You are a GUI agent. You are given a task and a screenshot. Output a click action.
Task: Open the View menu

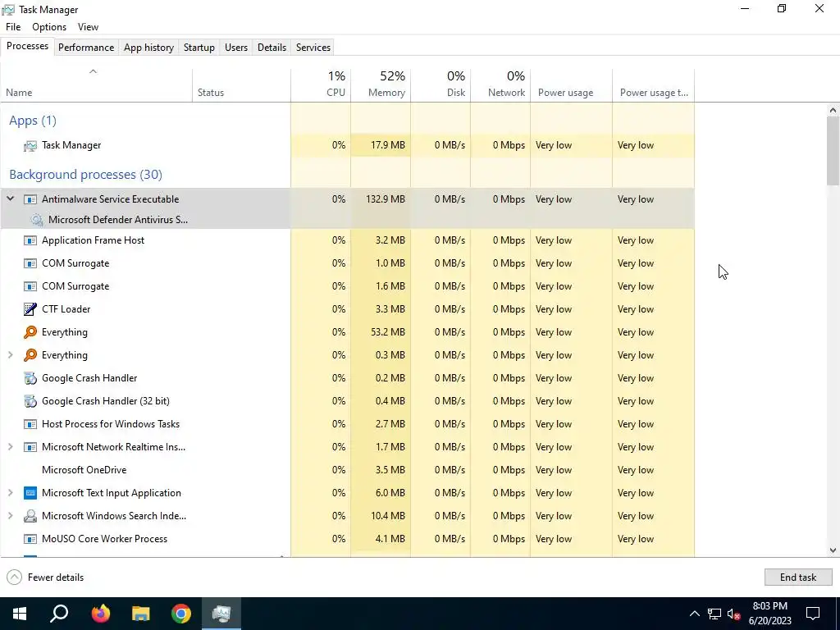(88, 27)
